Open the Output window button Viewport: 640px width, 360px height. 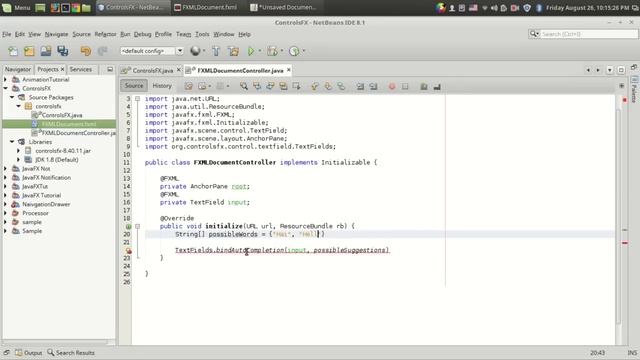point(29,353)
